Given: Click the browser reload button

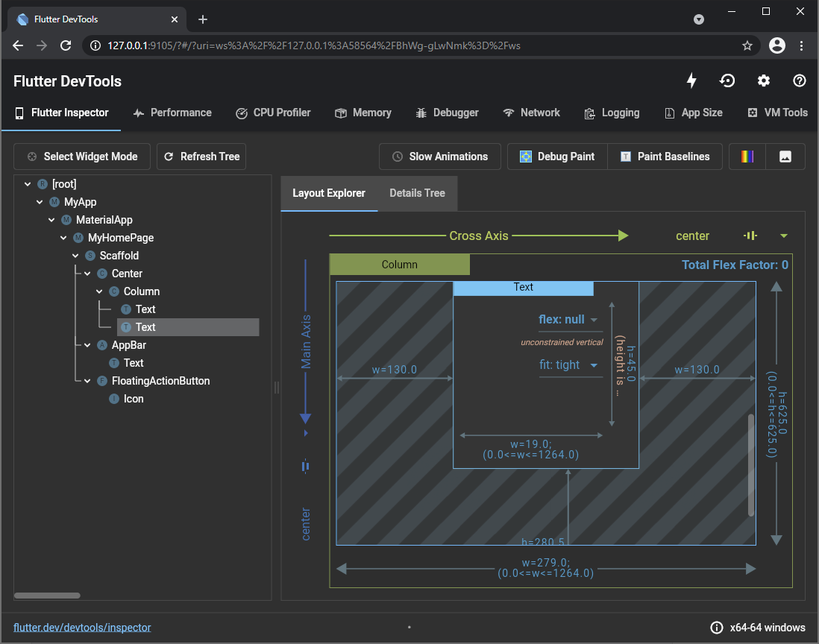Looking at the screenshot, I should (66, 45).
